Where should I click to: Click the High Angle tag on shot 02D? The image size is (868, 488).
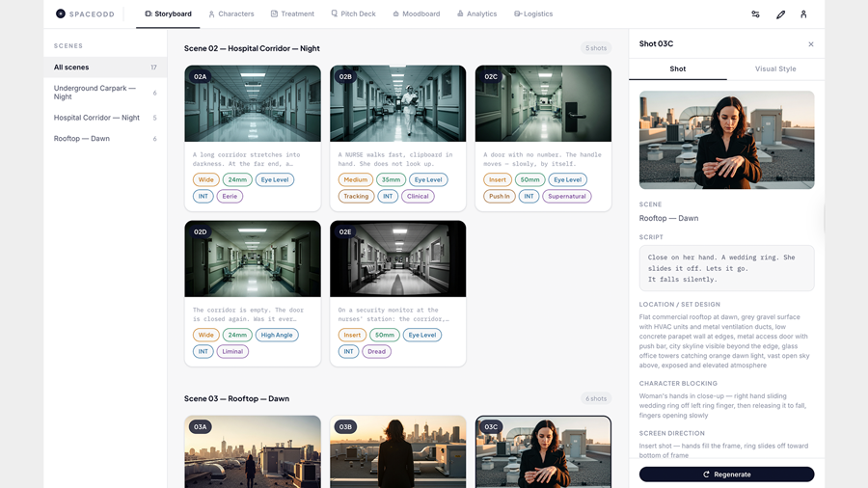[x=277, y=336]
